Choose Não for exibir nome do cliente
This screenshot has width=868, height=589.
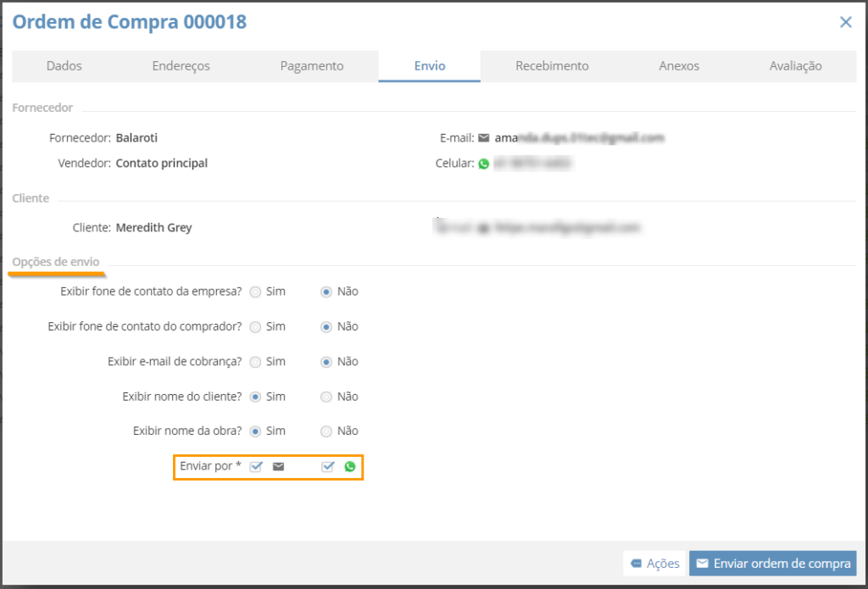[326, 397]
